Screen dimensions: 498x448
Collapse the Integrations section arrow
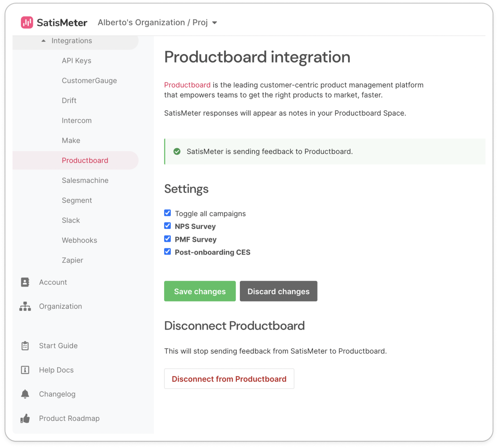[43, 41]
